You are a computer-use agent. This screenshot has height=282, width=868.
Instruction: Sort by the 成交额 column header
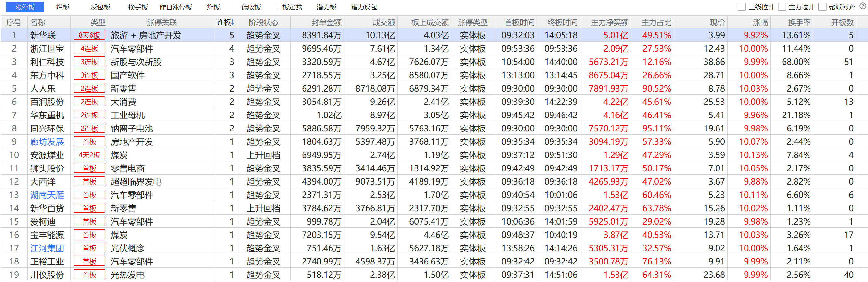(384, 22)
